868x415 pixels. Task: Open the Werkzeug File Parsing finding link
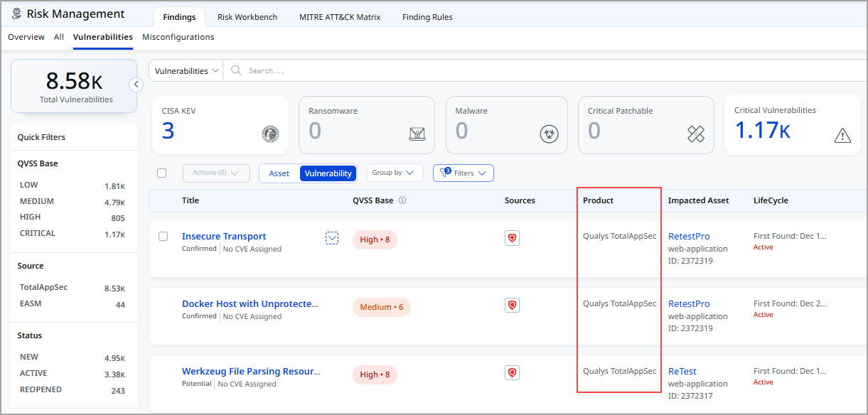[x=251, y=371]
